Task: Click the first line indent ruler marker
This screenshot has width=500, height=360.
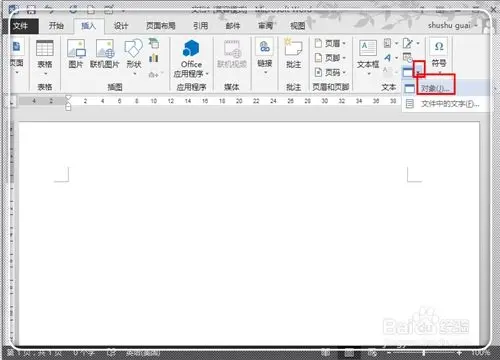Action: coord(68,98)
